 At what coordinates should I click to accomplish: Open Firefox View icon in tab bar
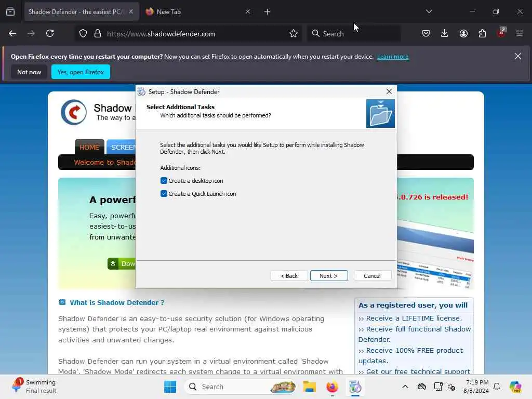pyautogui.click(x=10, y=11)
